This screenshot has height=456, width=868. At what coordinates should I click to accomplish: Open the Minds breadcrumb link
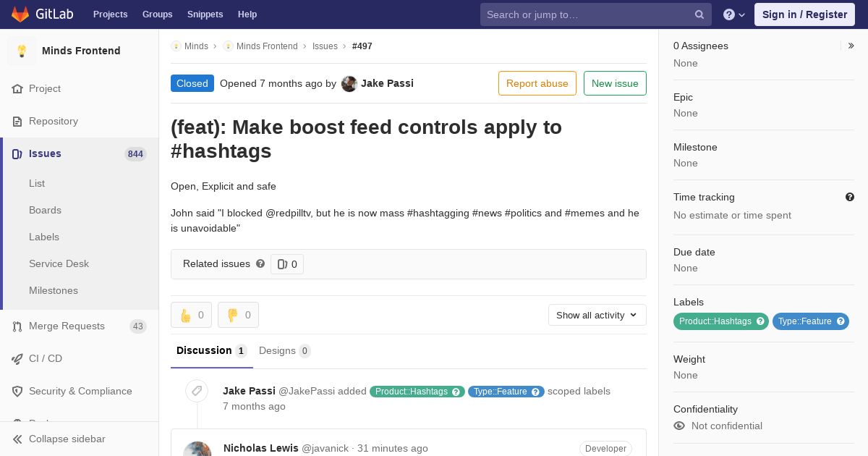(x=196, y=46)
